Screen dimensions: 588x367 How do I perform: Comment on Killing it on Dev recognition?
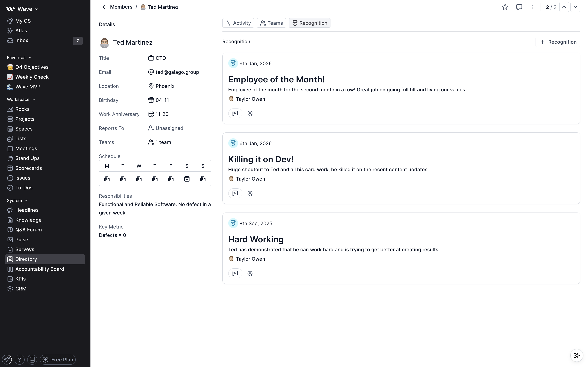tap(235, 193)
